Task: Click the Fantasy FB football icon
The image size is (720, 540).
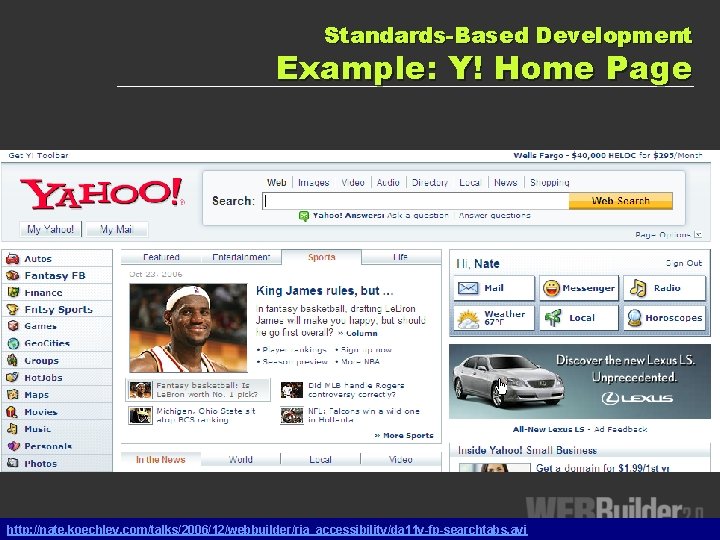Action: pyautogui.click(x=12, y=276)
